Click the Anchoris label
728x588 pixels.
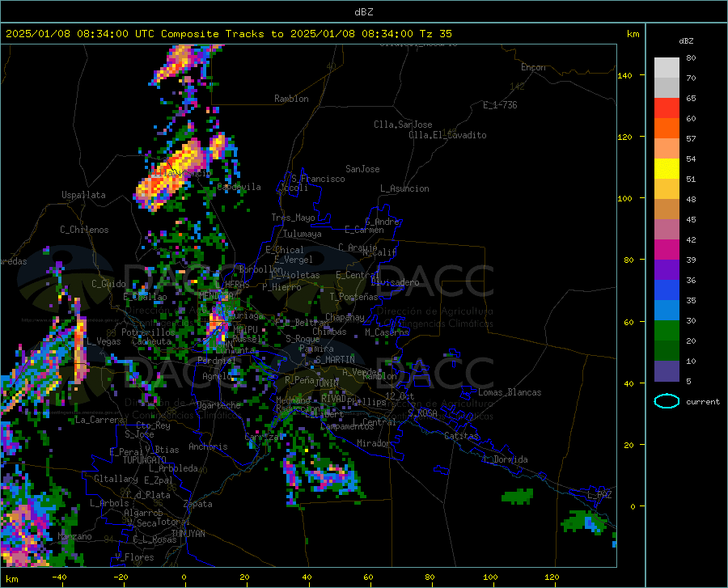pyautogui.click(x=208, y=447)
